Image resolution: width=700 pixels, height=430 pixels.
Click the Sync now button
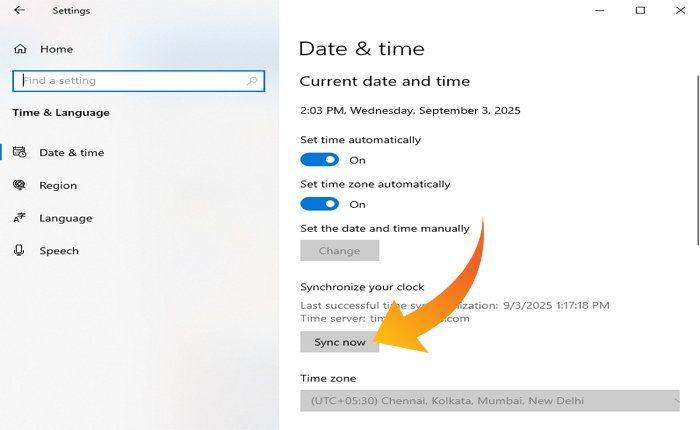(340, 342)
